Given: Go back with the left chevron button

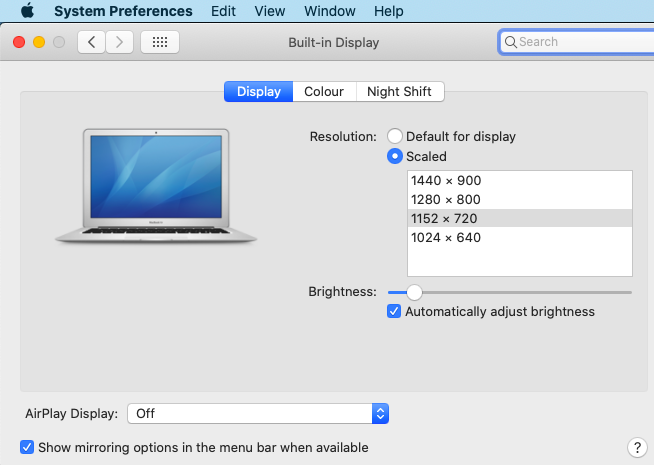Looking at the screenshot, I should click(91, 42).
